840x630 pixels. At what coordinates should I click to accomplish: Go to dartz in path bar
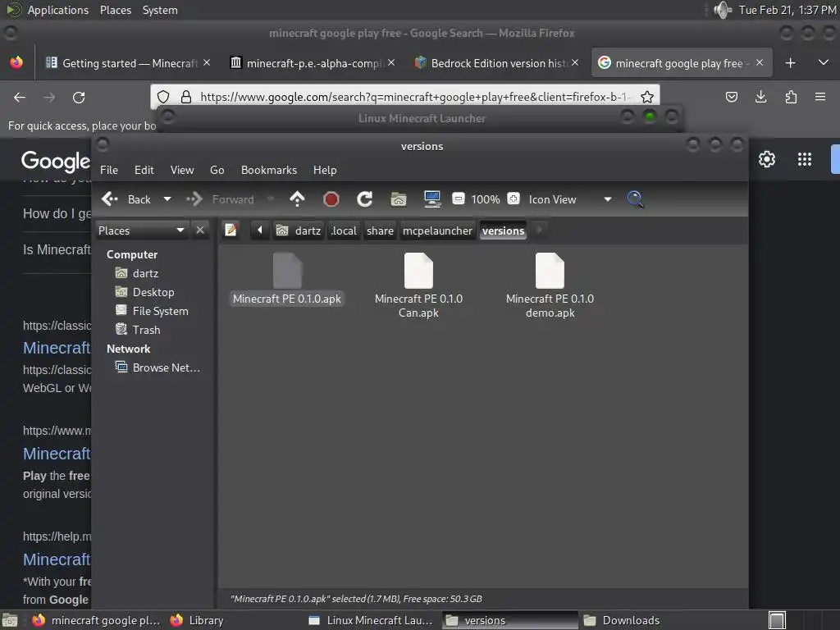pos(299,231)
